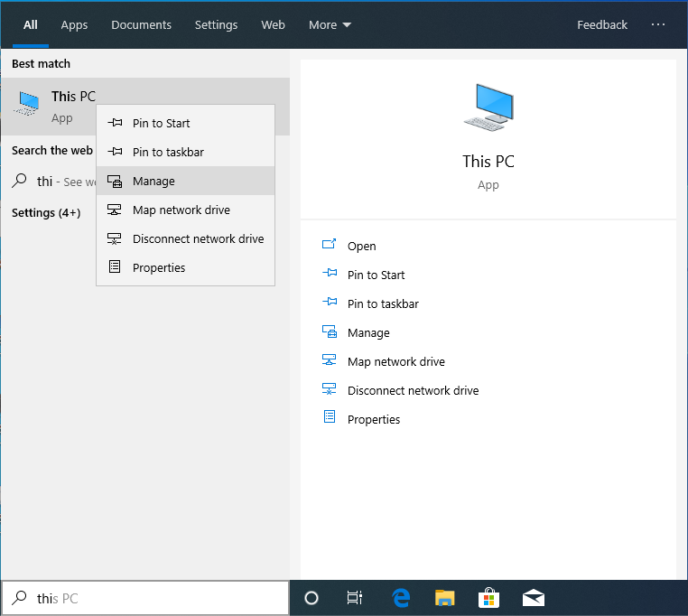Image resolution: width=688 pixels, height=616 pixels.
Task: Choose Map network drive in context menu
Action: [181, 210]
